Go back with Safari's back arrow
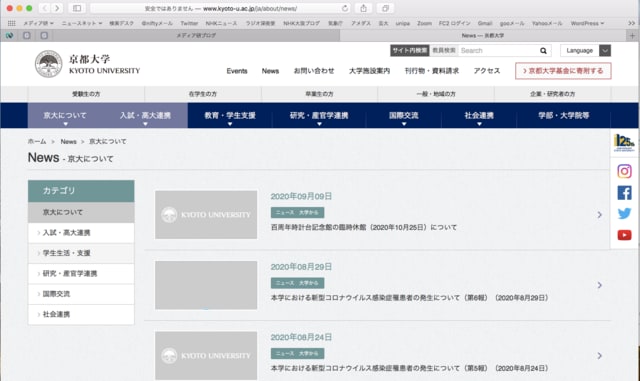 pyautogui.click(x=45, y=8)
